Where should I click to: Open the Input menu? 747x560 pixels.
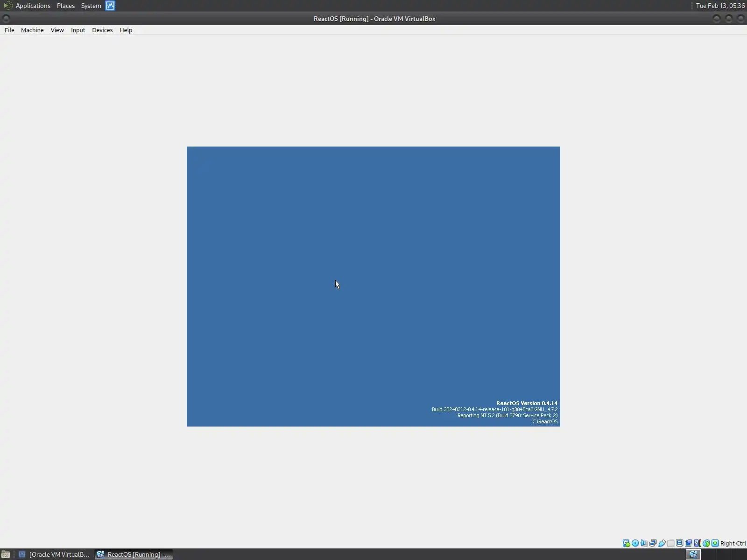point(78,30)
